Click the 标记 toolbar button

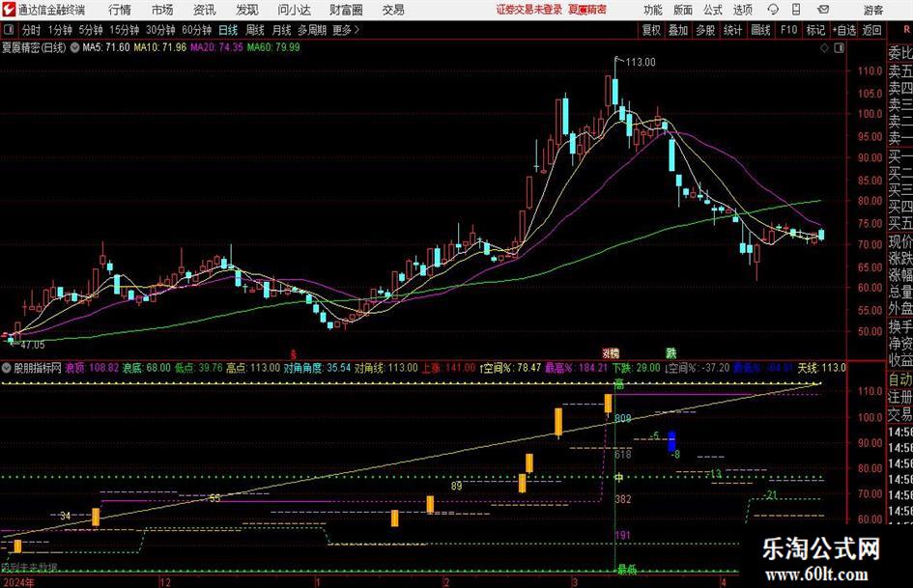815,30
